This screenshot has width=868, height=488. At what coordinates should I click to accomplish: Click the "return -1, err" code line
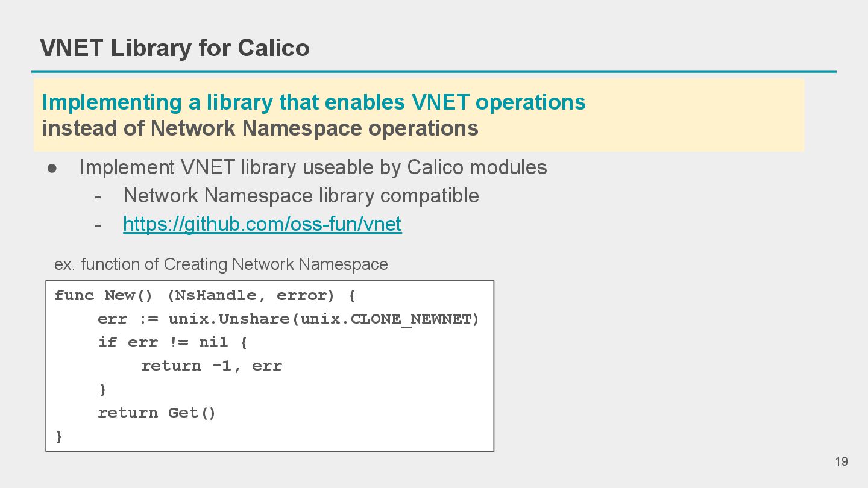[212, 366]
